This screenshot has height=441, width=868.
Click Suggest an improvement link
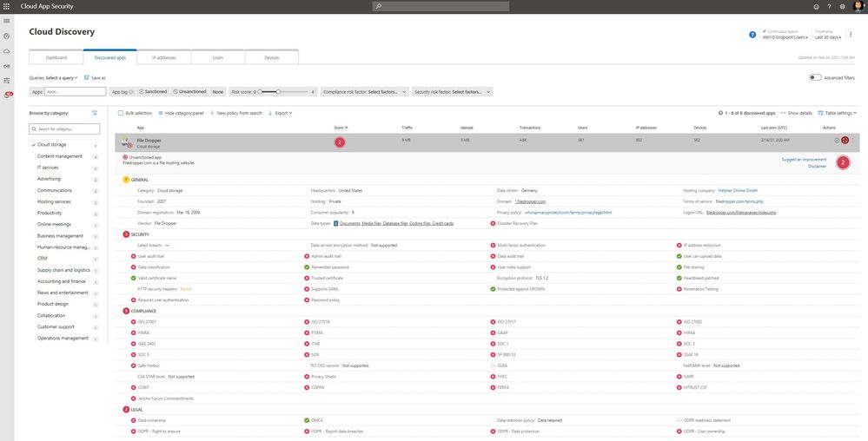click(804, 160)
